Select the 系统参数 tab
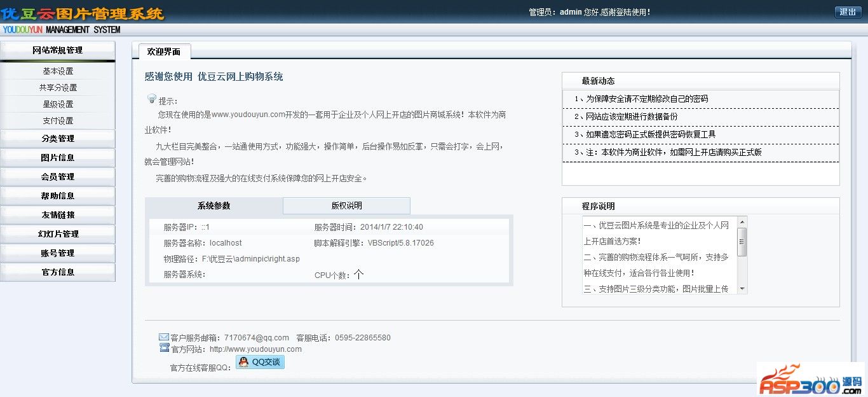The image size is (868, 397). [214, 205]
